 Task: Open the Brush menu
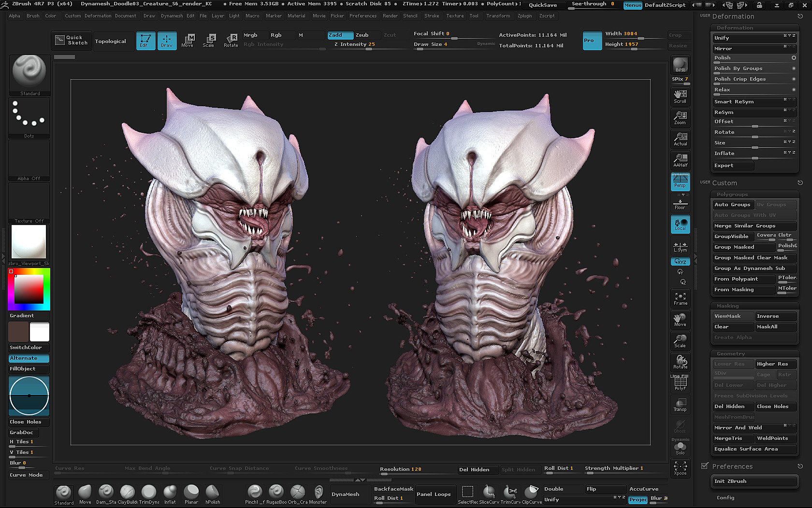pyautogui.click(x=33, y=16)
